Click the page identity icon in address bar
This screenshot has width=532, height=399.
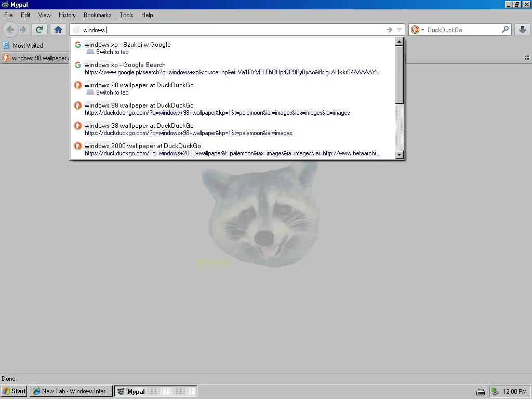pos(77,30)
